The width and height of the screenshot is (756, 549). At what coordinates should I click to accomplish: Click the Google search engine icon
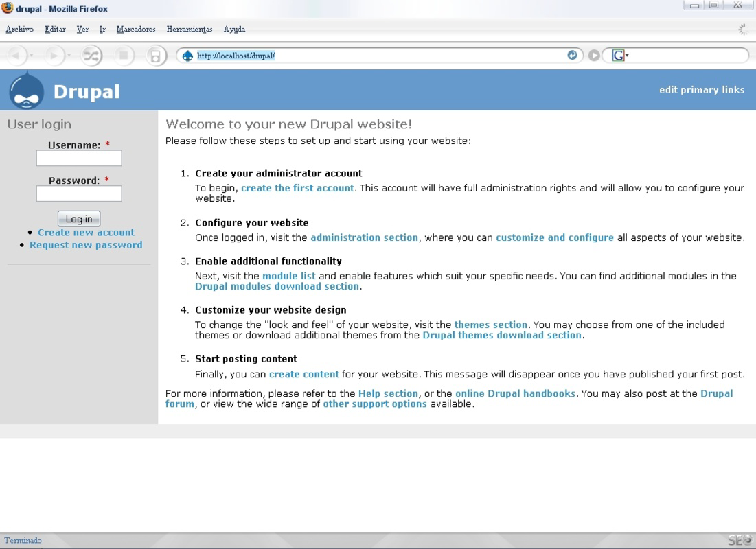pos(618,56)
